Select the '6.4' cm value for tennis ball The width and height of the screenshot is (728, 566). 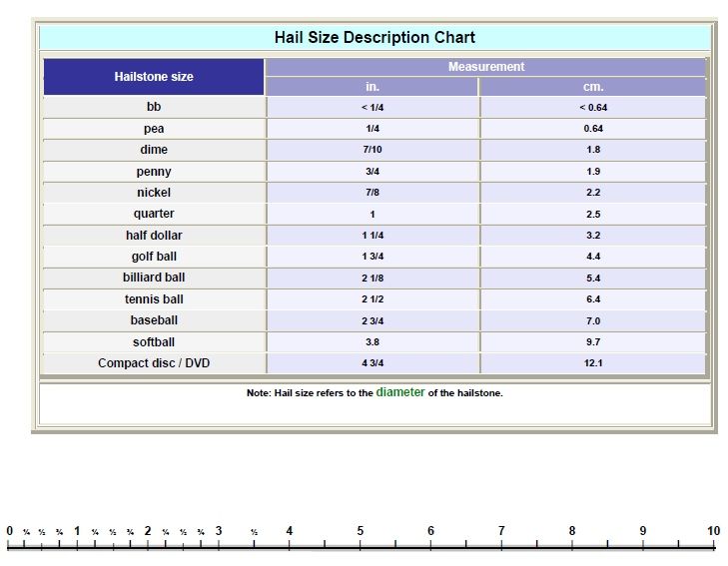(593, 299)
